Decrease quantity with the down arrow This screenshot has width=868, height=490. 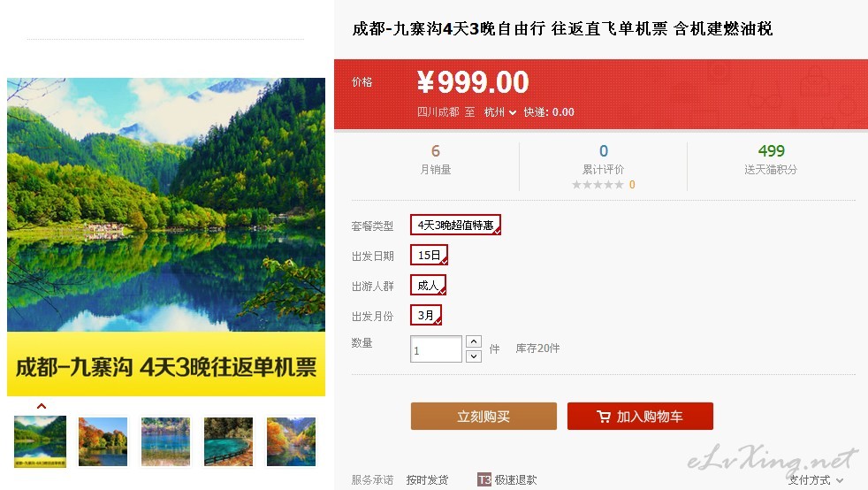point(474,356)
